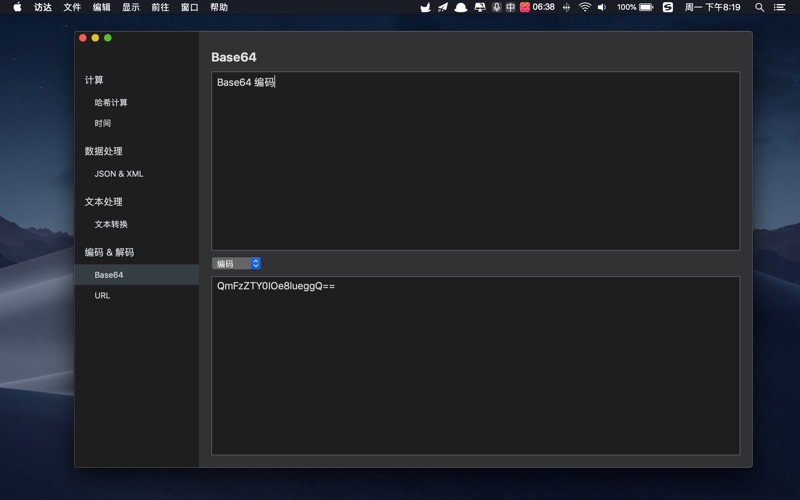
Task: Open the 窗口 menu
Action: [189, 7]
